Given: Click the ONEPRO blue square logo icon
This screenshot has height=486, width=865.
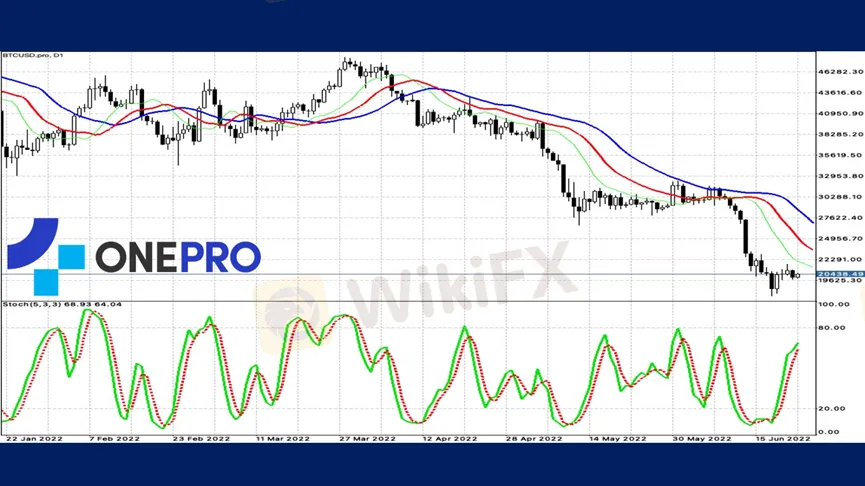Looking at the screenshot, I should pyautogui.click(x=45, y=257).
